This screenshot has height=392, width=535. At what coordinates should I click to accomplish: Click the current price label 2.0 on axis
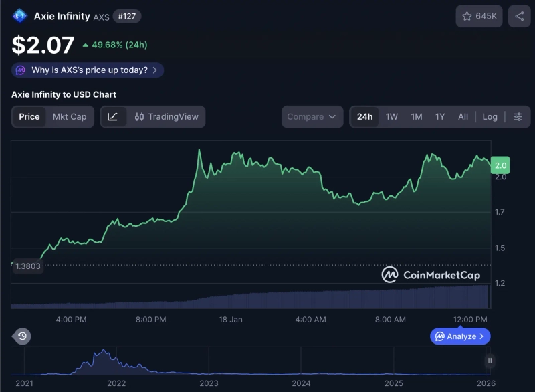(x=500, y=165)
